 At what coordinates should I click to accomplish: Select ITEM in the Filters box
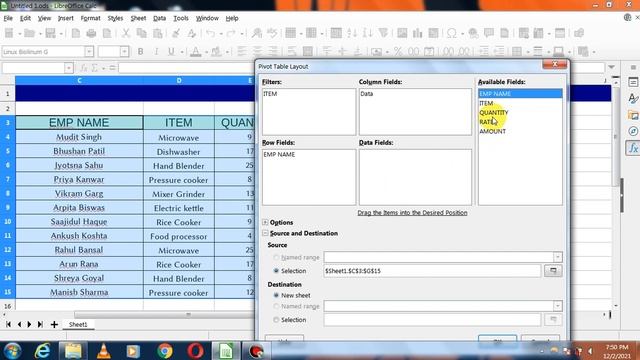coord(270,94)
